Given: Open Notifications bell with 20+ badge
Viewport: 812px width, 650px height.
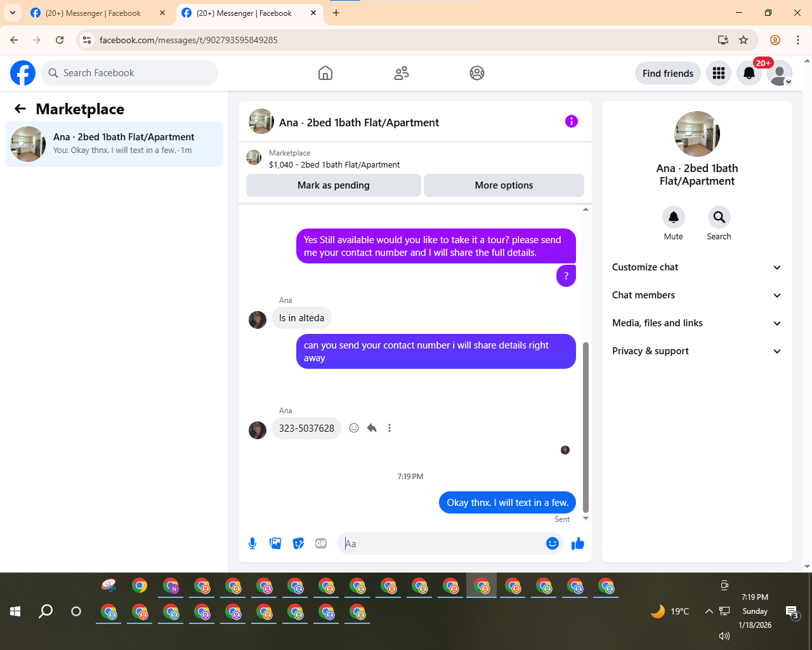Looking at the screenshot, I should tap(749, 73).
